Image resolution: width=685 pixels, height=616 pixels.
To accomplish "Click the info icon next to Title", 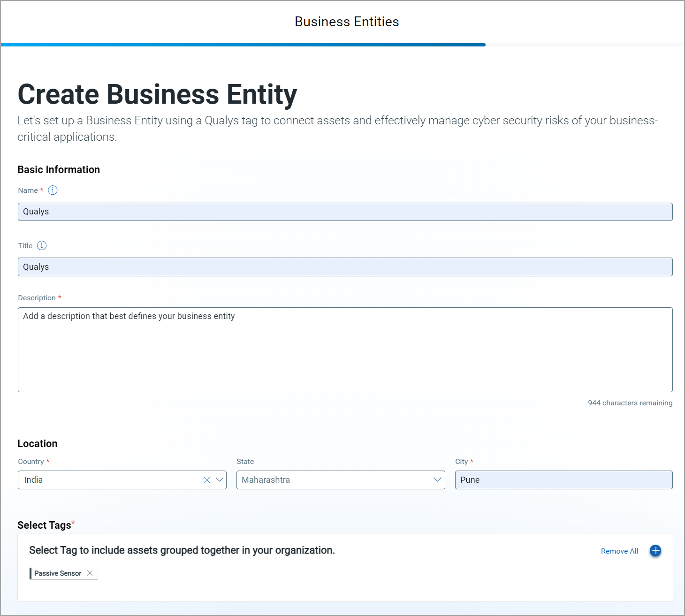I will [x=42, y=245].
